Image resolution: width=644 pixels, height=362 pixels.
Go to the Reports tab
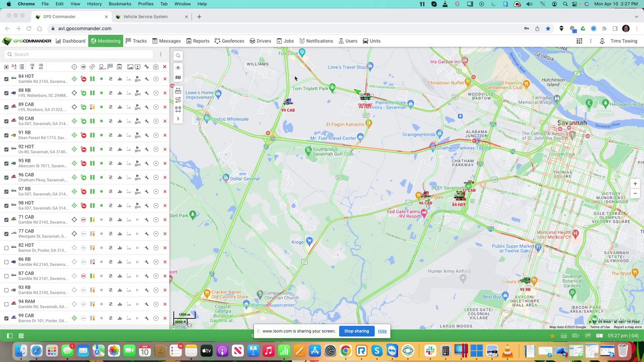tap(198, 41)
